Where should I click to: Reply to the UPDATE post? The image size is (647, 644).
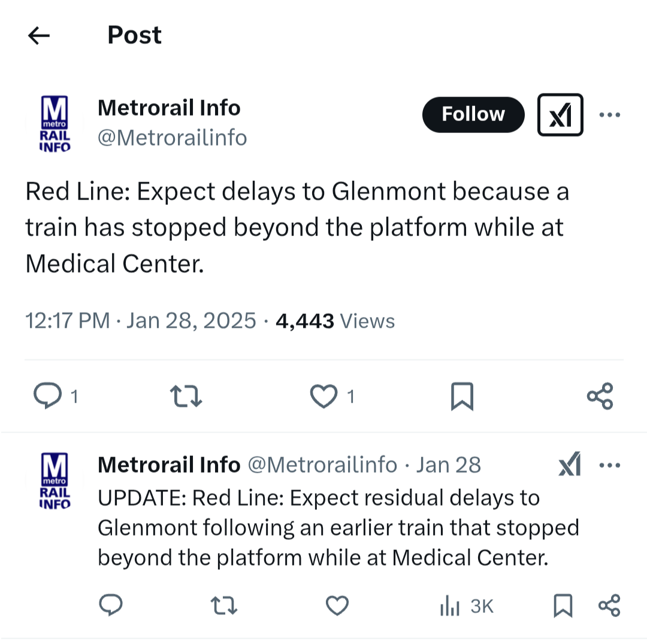pyautogui.click(x=110, y=606)
